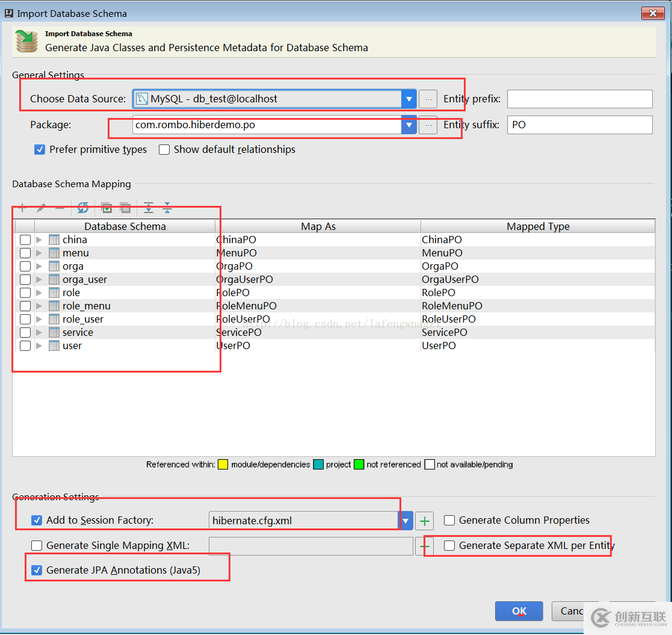Click the browse button beside Package field

click(x=428, y=125)
